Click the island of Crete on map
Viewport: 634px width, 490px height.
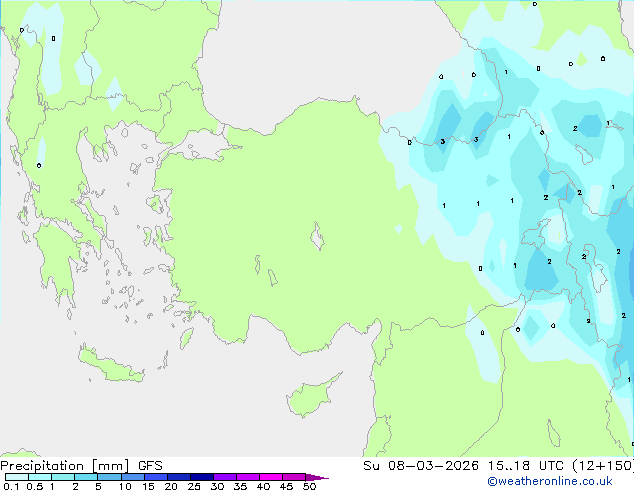(110, 365)
